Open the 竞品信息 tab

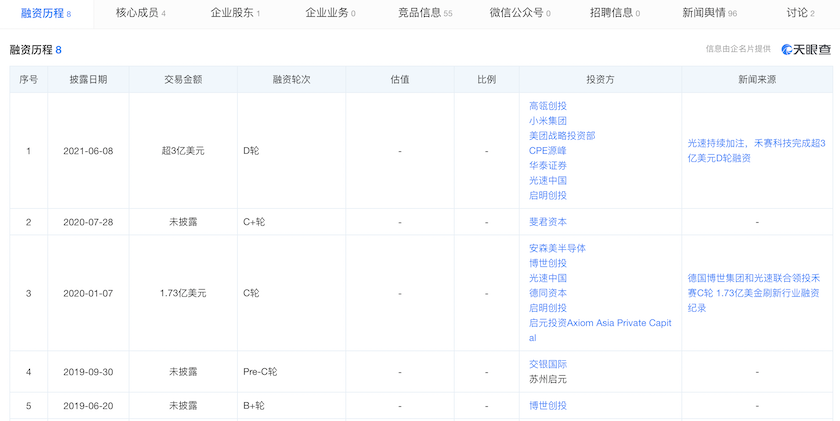coord(425,13)
